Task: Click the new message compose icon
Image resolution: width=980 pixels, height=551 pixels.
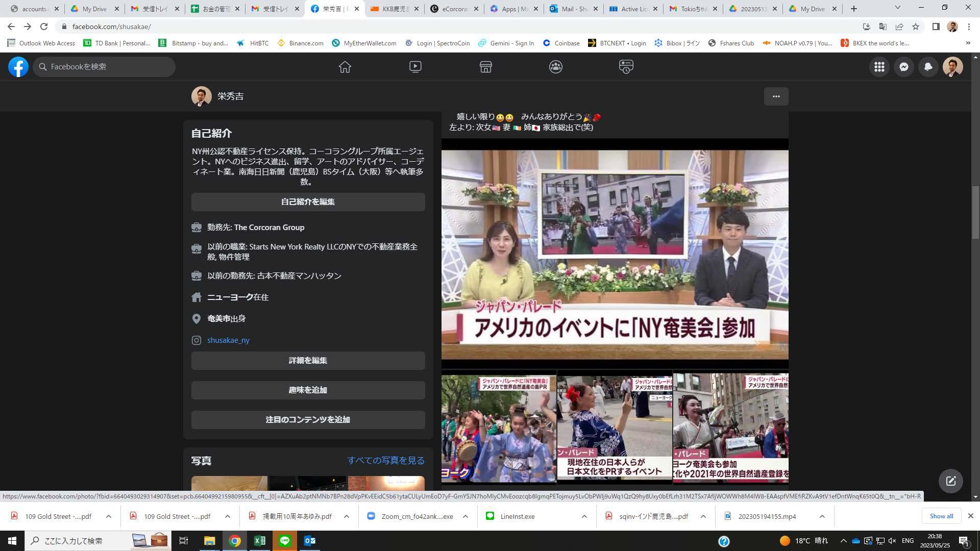Action: pyautogui.click(x=950, y=481)
